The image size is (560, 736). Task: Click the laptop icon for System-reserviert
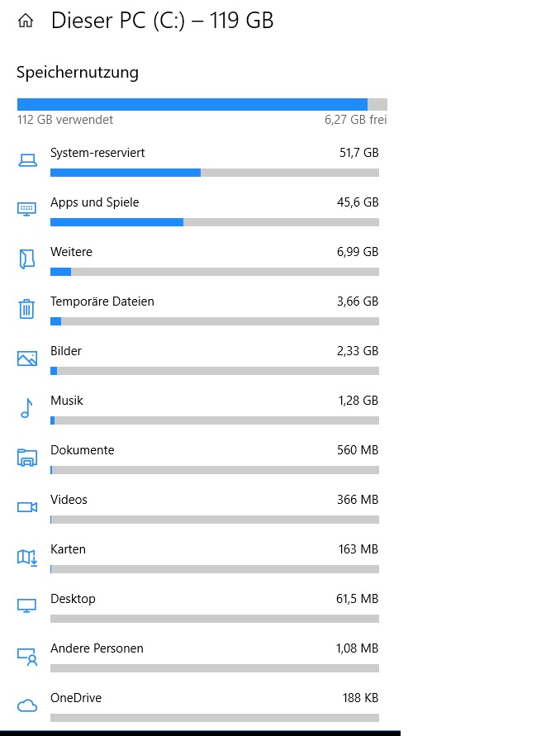coord(27,160)
